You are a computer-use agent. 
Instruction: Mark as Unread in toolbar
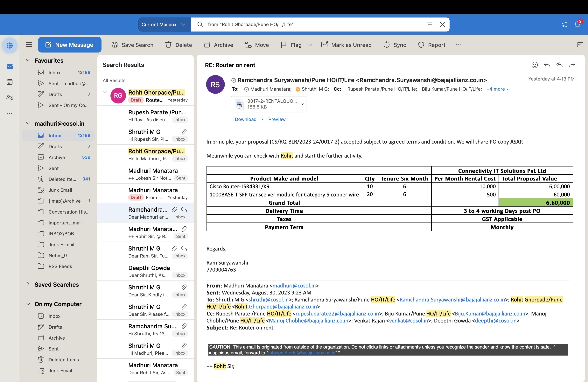(346, 45)
